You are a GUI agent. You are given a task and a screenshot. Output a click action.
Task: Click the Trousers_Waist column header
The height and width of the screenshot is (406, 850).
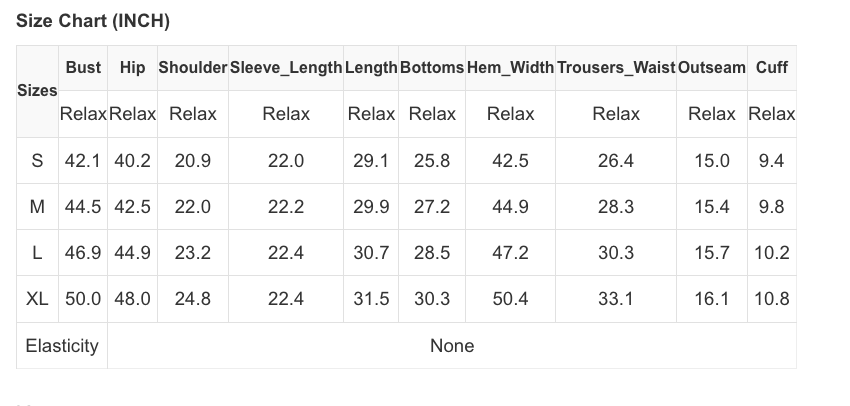(x=616, y=68)
